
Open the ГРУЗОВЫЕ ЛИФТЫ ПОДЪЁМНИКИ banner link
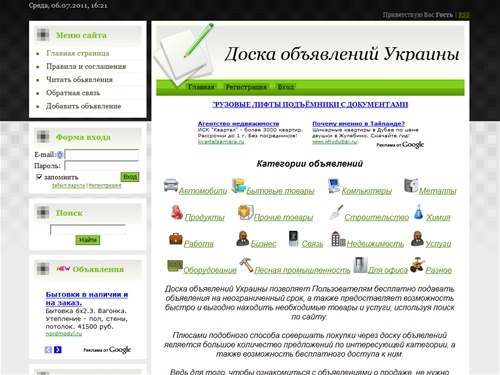coord(310,105)
